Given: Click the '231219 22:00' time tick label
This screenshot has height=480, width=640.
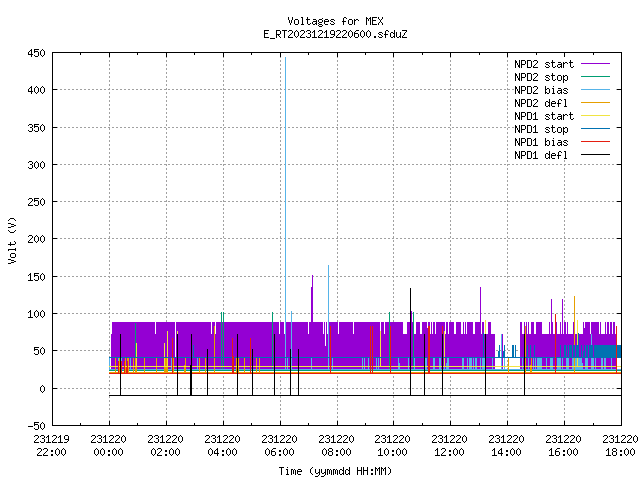Looking at the screenshot, I should [x=51, y=446].
